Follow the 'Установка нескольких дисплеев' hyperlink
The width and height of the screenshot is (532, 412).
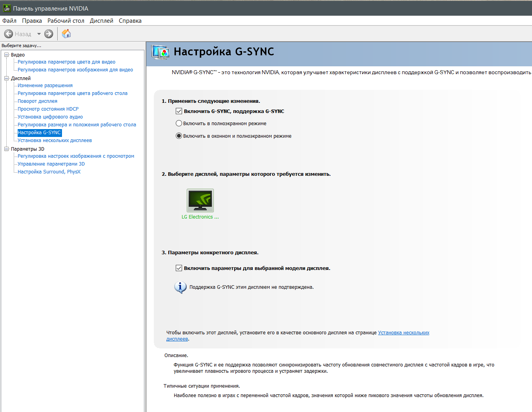(x=404, y=333)
